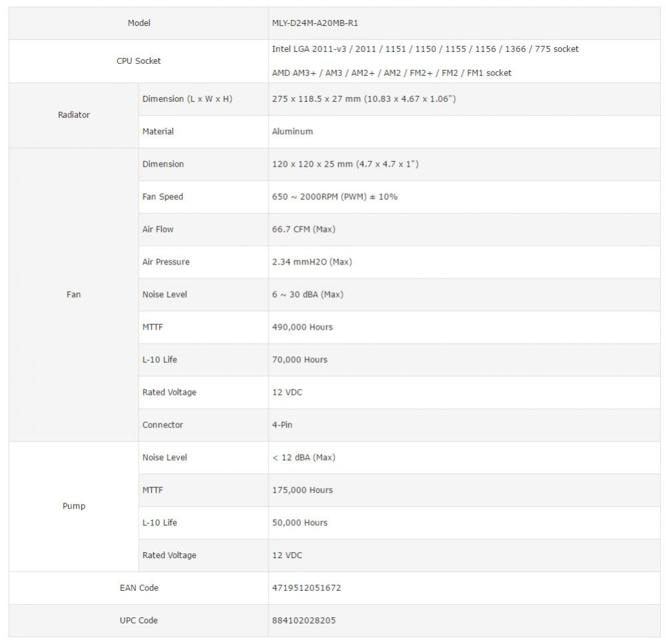Viewport: 666px width, 644px height.
Task: Select the Pump category cell
Action: [x=73, y=506]
